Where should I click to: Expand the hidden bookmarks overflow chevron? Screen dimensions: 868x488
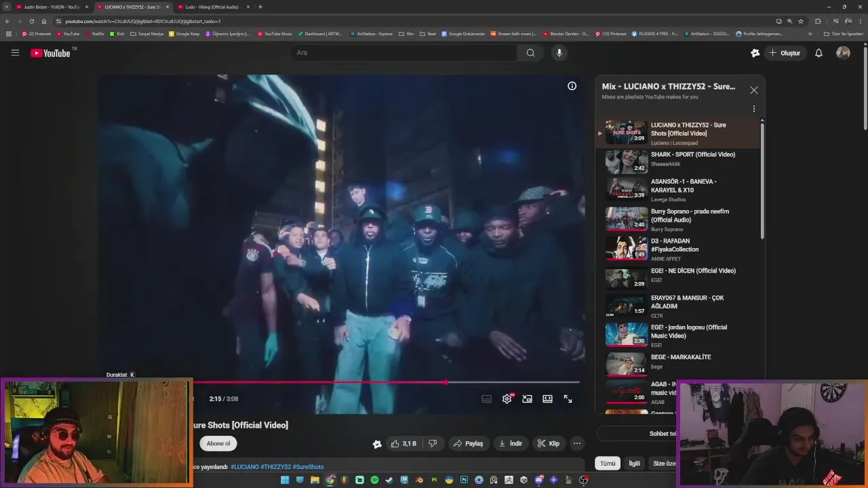[x=810, y=34]
